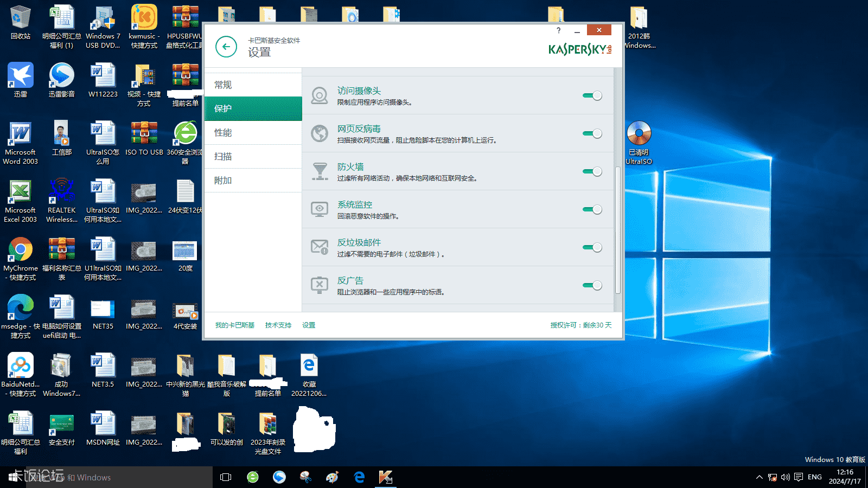The image size is (868, 488).
Task: Open the help question mark in Kaspersky
Action: [558, 30]
